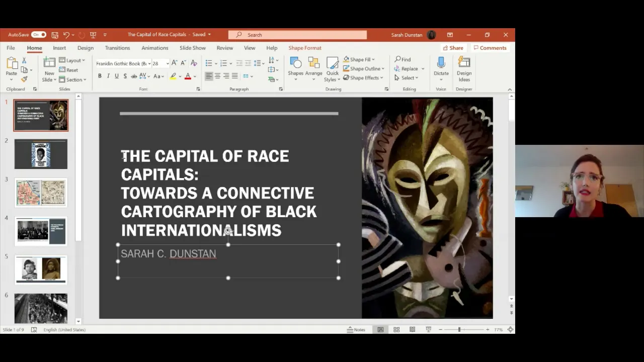644x362 pixels.
Task: Toggle Notes pane in status bar
Action: click(x=356, y=330)
